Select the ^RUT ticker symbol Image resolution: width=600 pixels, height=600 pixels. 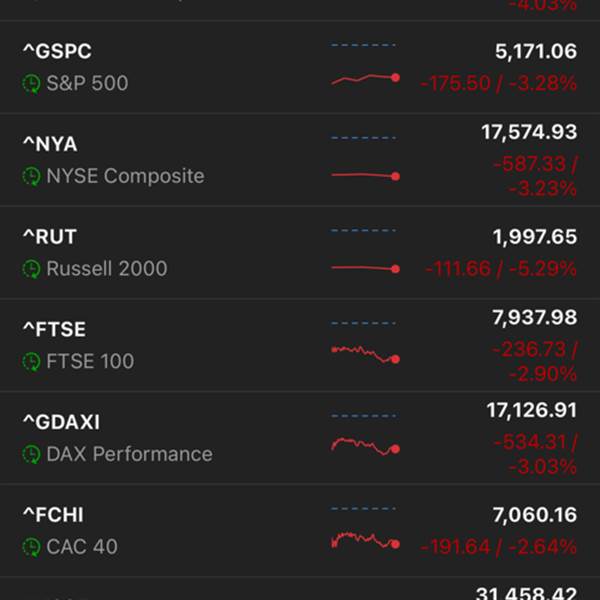[x=50, y=236]
